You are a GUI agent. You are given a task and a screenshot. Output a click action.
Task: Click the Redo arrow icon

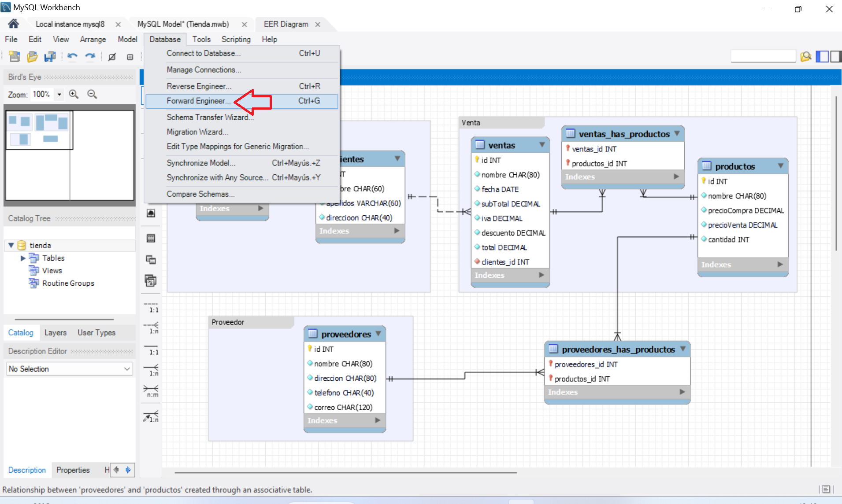90,56
